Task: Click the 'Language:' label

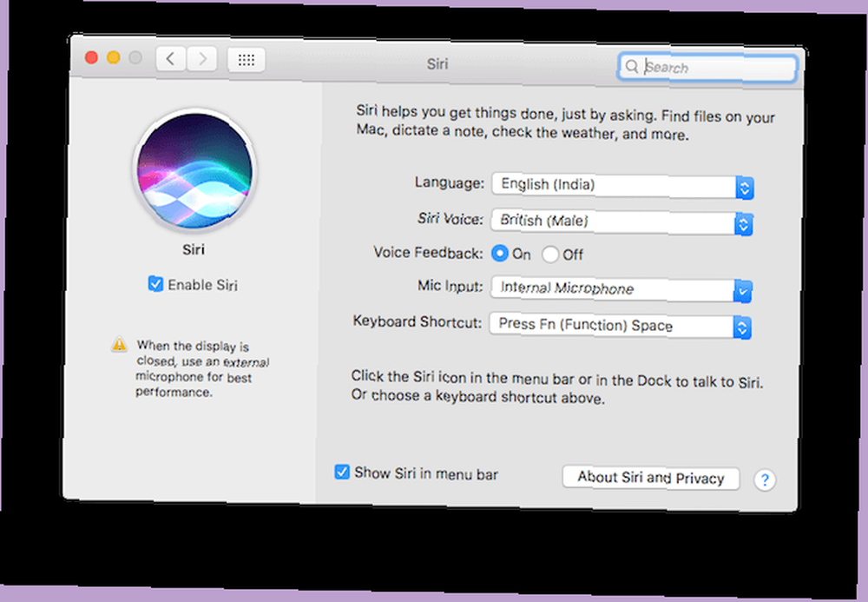Action: click(450, 182)
